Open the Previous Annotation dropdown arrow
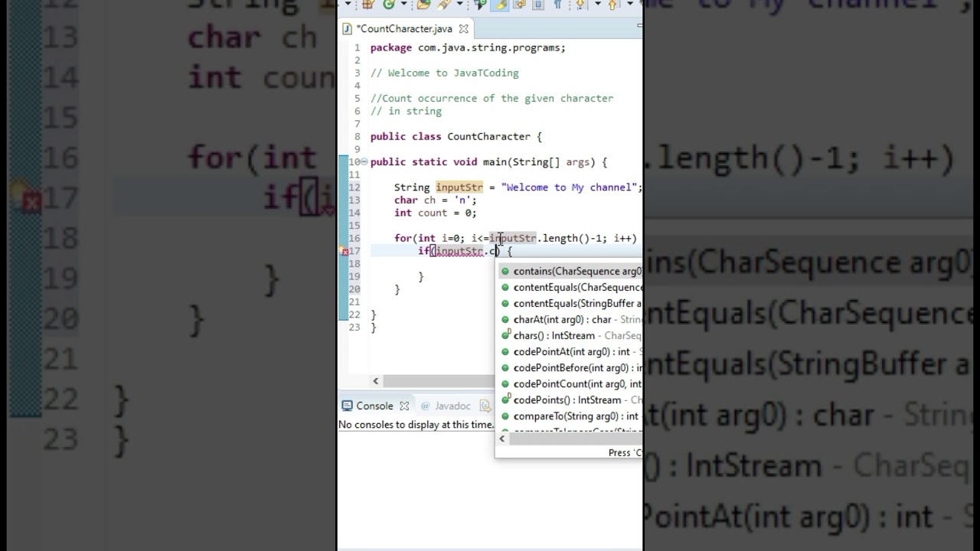980x551 pixels. tap(630, 4)
